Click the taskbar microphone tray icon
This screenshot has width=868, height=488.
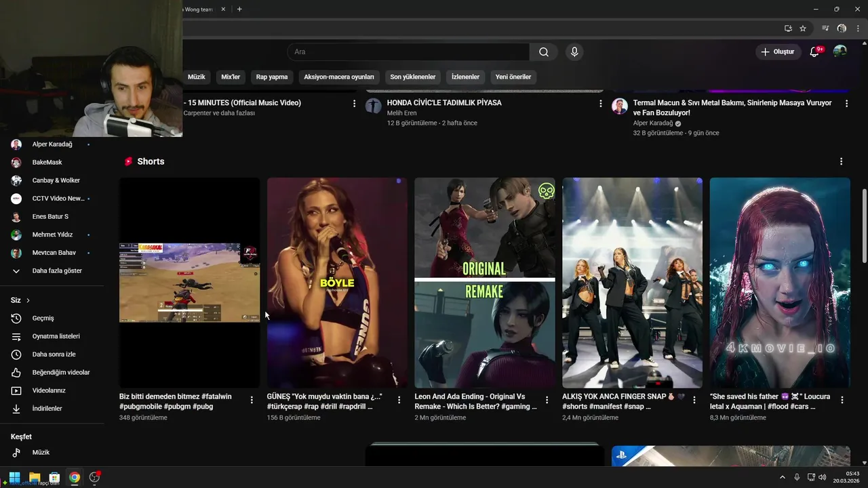point(797,477)
